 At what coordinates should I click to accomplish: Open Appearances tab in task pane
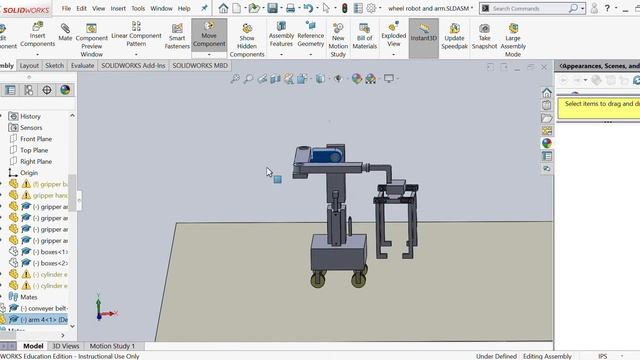547,143
